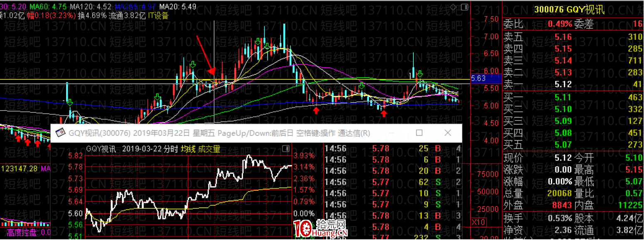Click the 内盘 11225 value
This screenshot has height=241, width=644.
point(630,205)
